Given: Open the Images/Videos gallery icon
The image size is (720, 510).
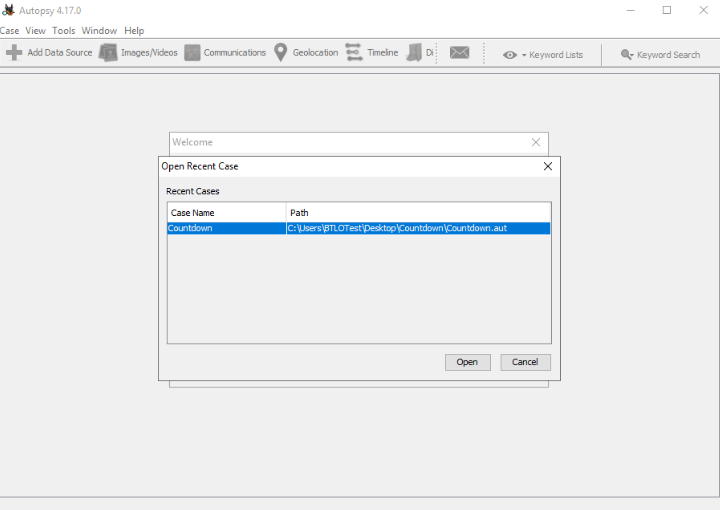Looking at the screenshot, I should pyautogui.click(x=108, y=52).
